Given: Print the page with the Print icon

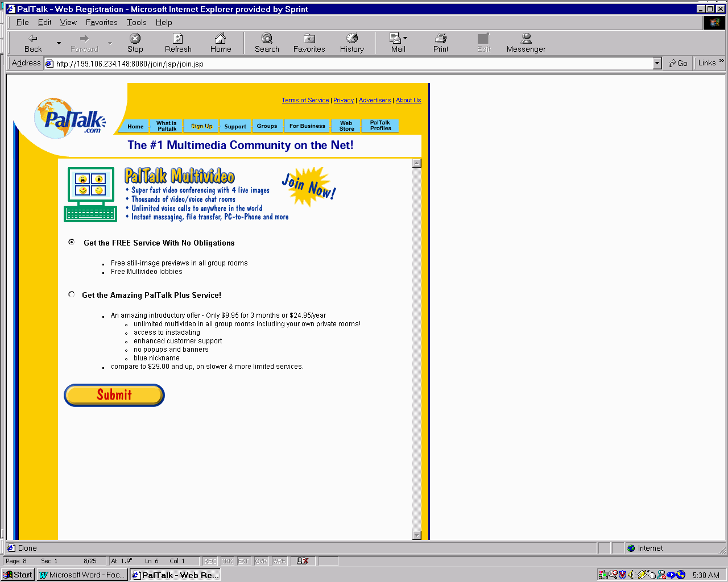Looking at the screenshot, I should [x=441, y=38].
